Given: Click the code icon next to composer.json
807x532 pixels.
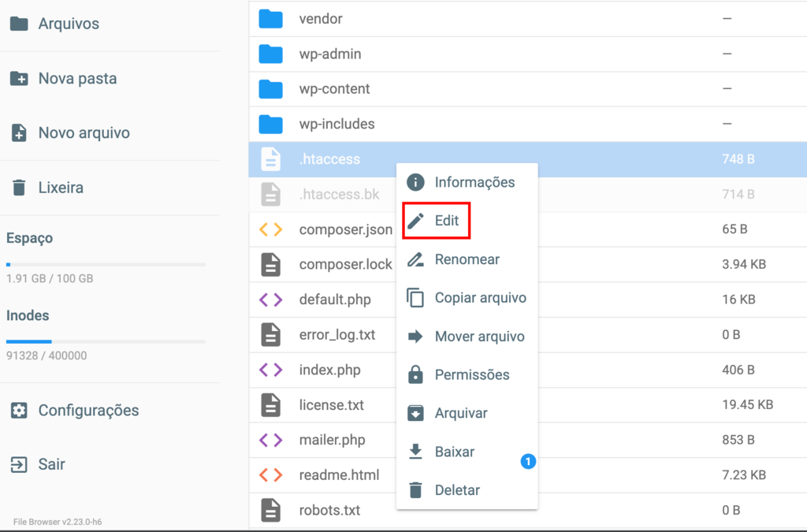Looking at the screenshot, I should (x=271, y=229).
